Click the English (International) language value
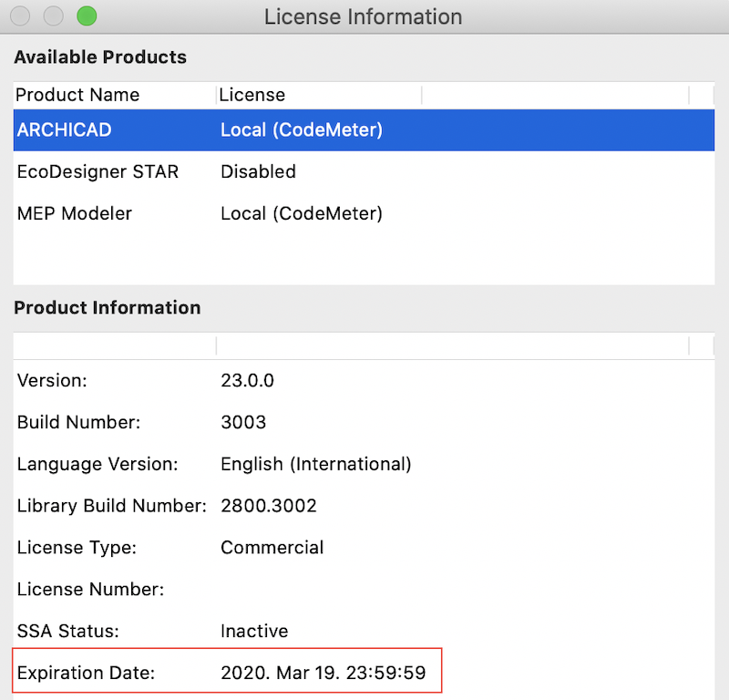This screenshot has height=700, width=729. coord(316,464)
